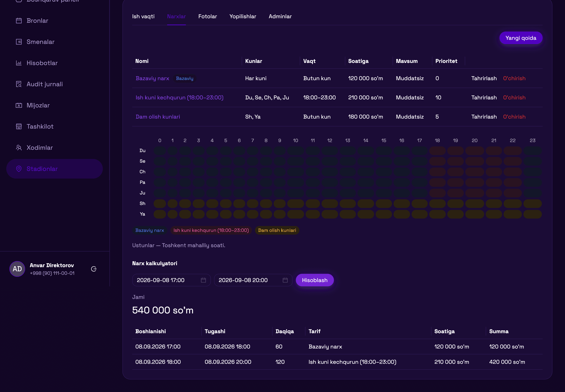Click the Audit jurnali icon
Image resolution: width=565 pixels, height=392 pixels.
(19, 84)
